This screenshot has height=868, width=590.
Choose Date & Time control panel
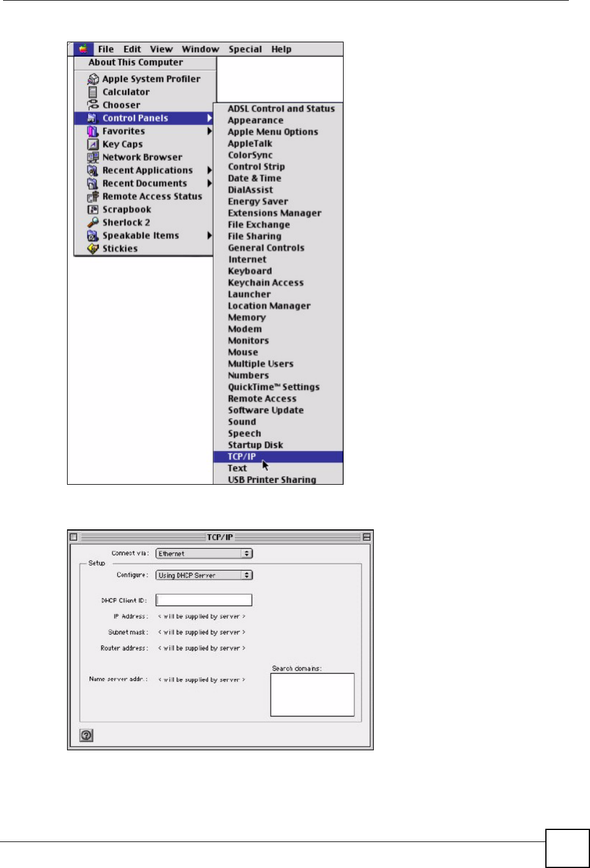(x=254, y=179)
